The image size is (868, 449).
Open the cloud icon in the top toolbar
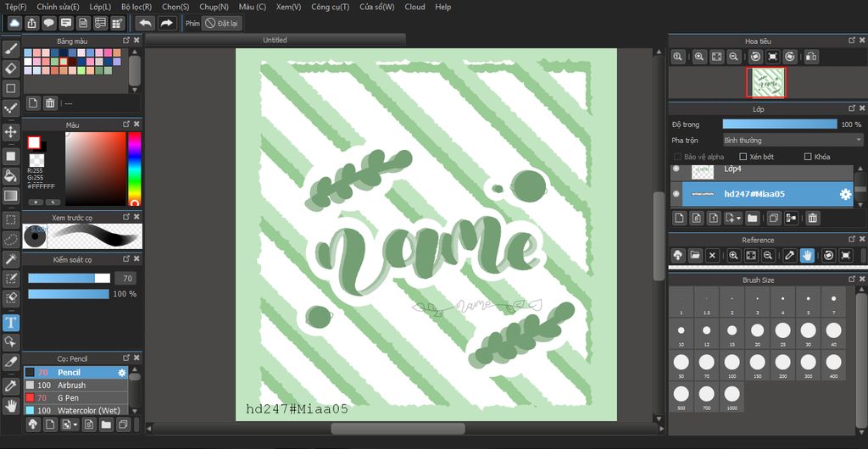click(14, 23)
